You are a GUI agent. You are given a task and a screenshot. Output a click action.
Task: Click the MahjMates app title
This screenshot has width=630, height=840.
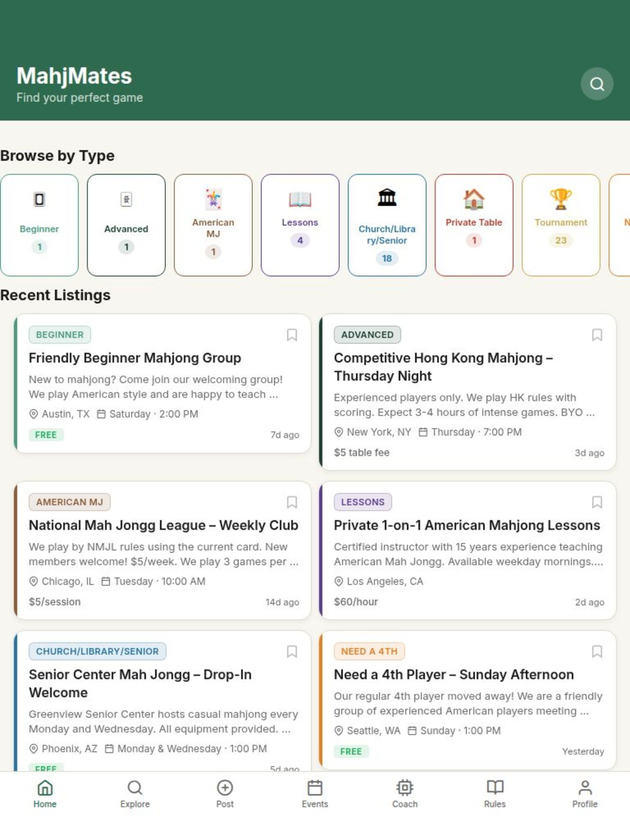pos(74,76)
